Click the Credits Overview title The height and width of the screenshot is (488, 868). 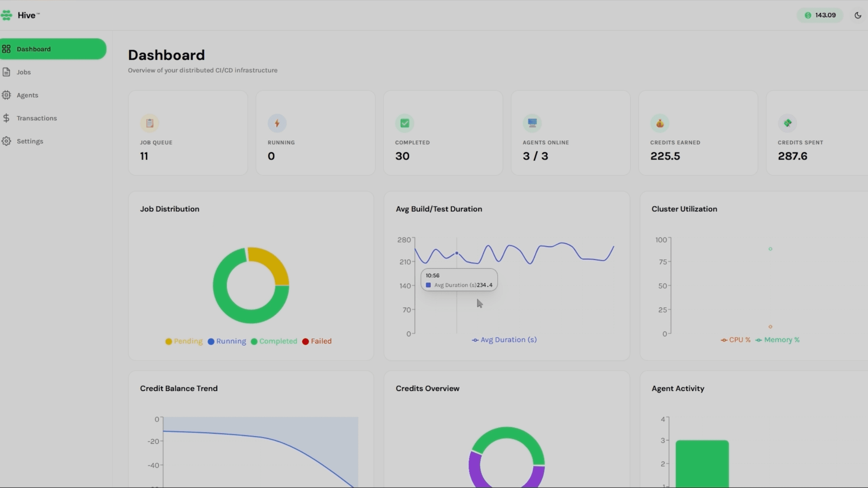point(427,388)
